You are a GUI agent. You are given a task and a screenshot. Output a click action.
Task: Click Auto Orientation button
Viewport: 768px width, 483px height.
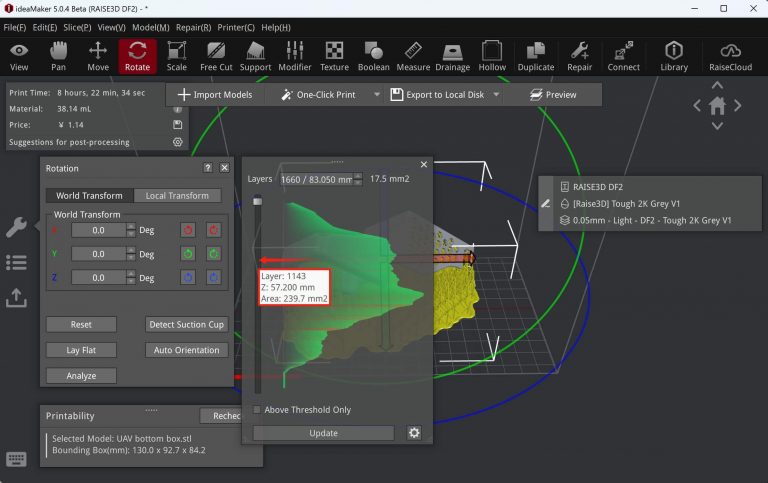(187, 350)
